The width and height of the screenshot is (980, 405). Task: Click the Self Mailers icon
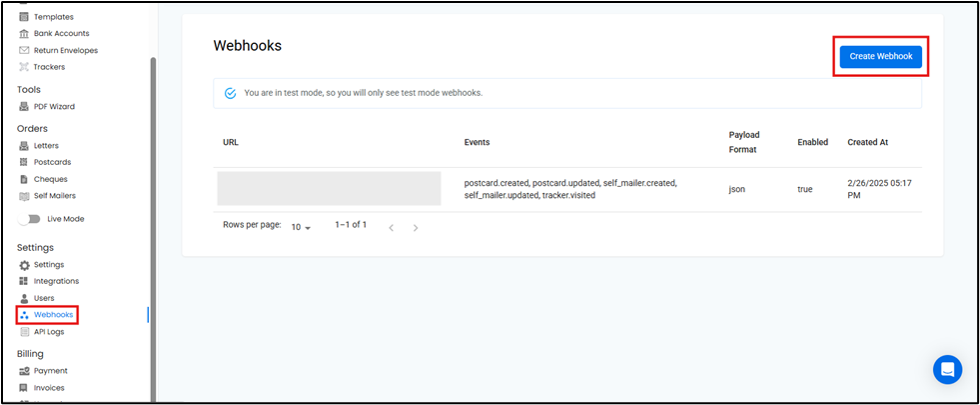pos(24,196)
